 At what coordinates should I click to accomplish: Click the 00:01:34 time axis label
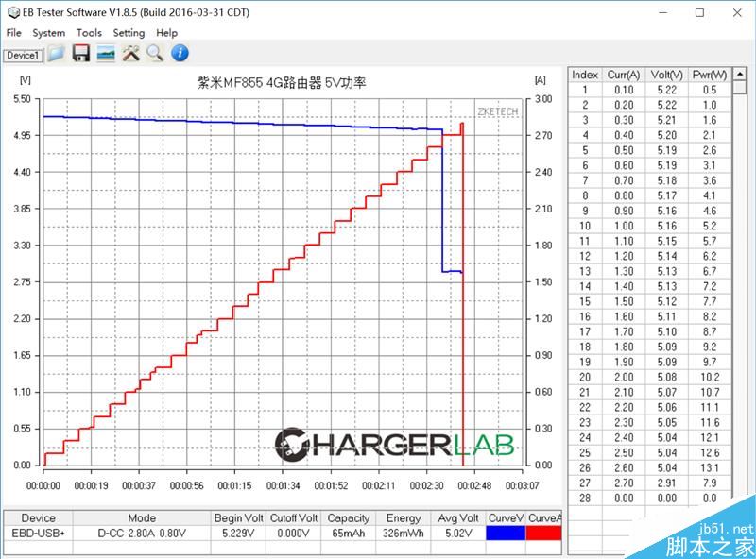tap(283, 485)
